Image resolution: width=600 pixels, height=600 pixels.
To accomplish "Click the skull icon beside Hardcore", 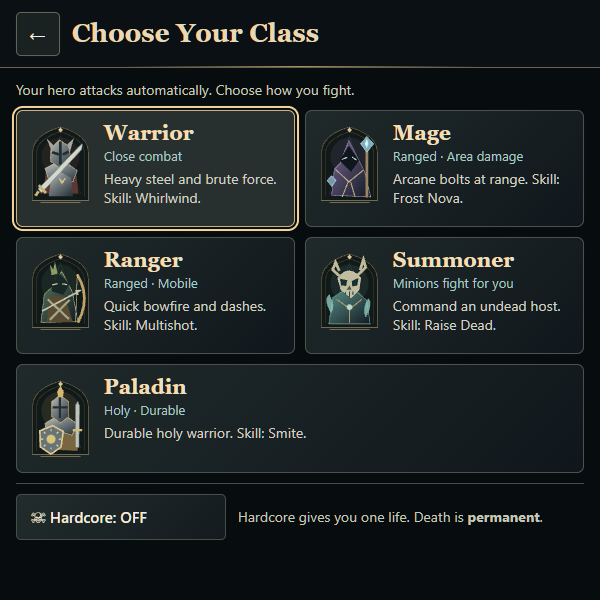I will [x=38, y=518].
